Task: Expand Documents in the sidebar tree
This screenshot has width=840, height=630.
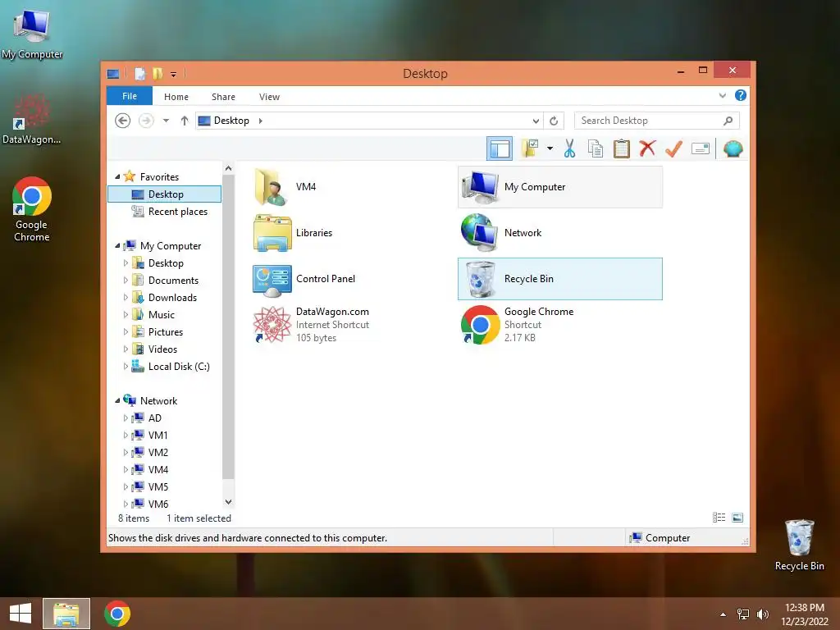Action: [x=126, y=281]
